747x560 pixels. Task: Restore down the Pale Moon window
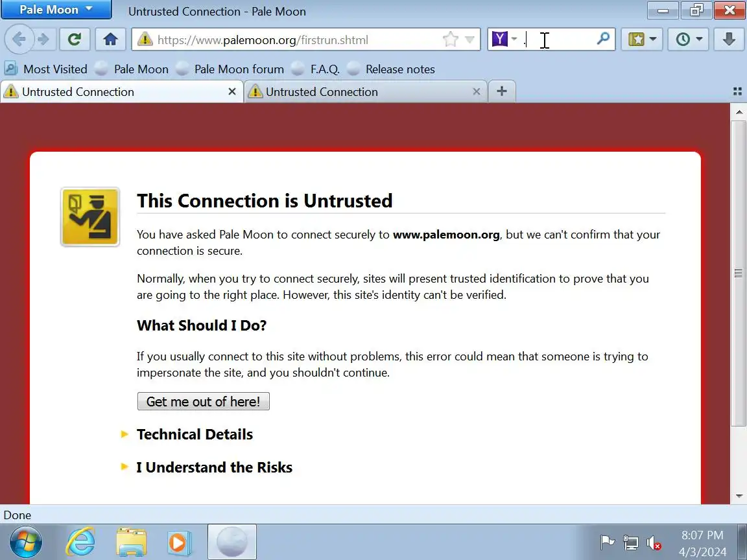[x=696, y=10]
